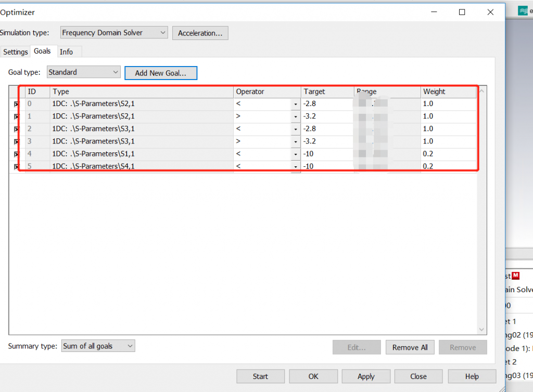Click the goal table scrollbar down arrow

tap(481, 330)
